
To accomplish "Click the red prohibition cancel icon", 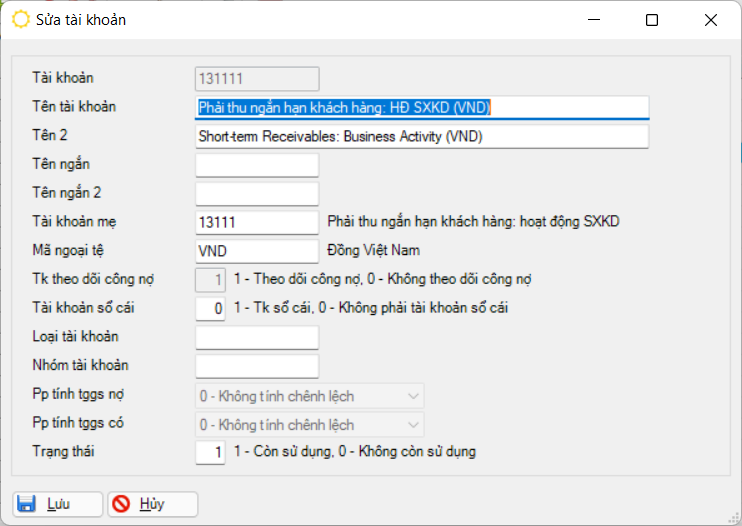I will (123, 503).
